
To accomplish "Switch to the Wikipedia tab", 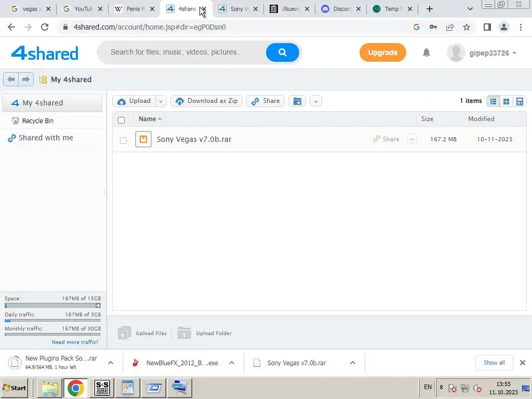I will [135, 9].
